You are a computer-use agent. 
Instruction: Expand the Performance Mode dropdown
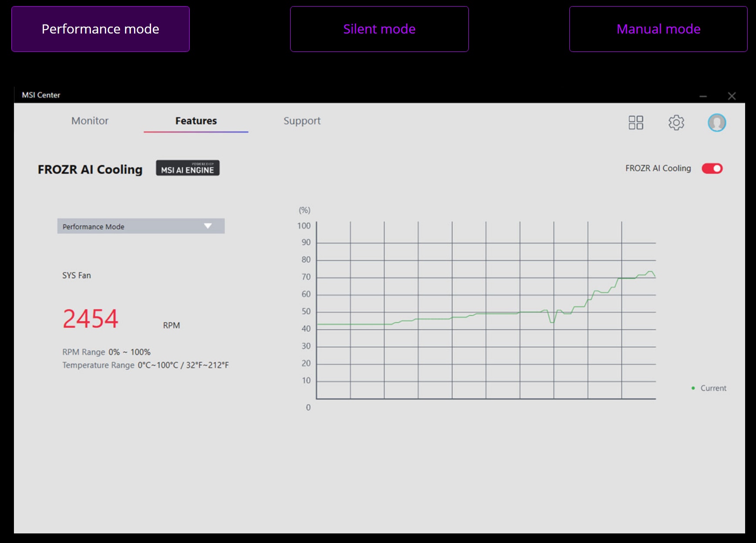click(x=141, y=226)
